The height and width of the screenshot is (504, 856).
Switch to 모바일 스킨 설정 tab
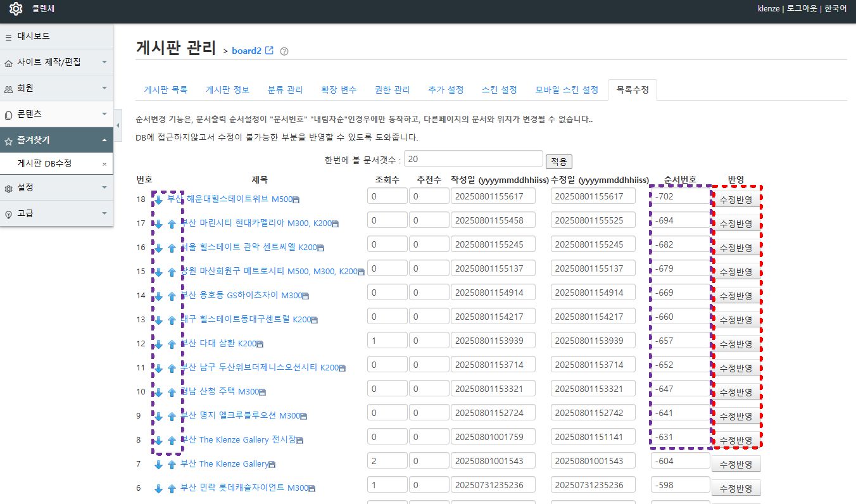coord(567,90)
